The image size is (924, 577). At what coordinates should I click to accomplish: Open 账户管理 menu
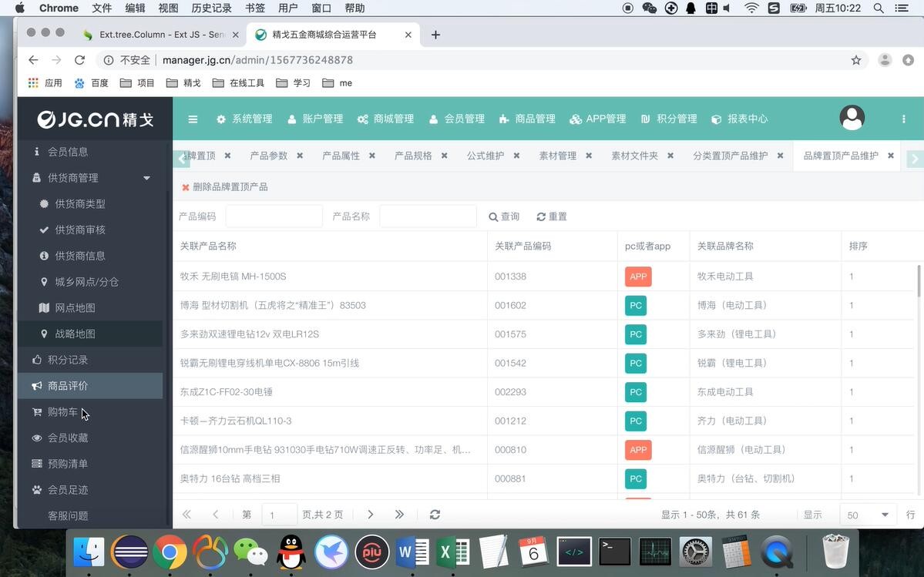point(315,119)
